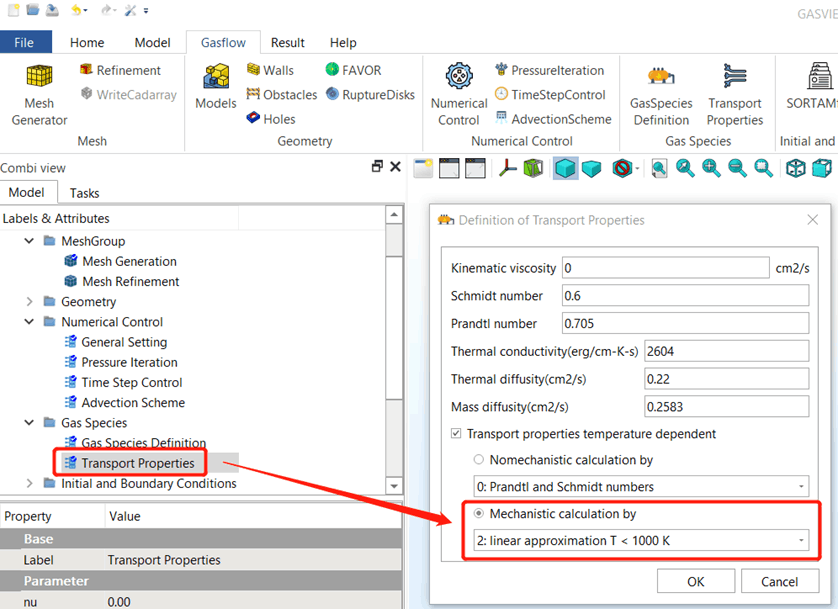This screenshot has height=609, width=838.
Task: Open the Mesh Generator tool
Action: (39, 95)
